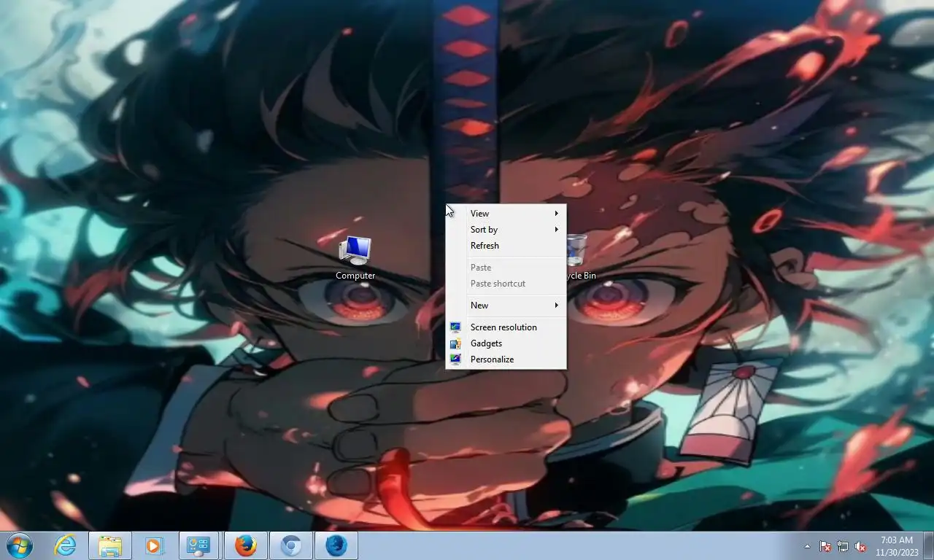Open the View submenu
Viewport: 934px width, 560px height.
point(506,214)
